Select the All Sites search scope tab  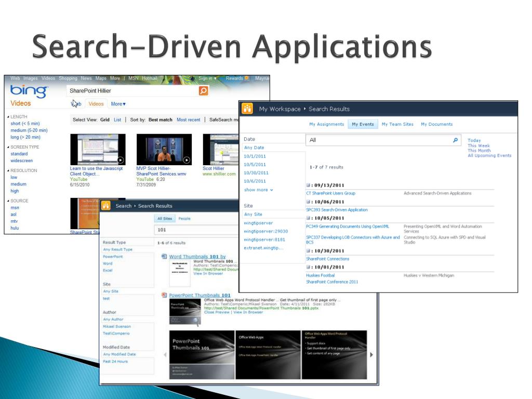[165, 219]
